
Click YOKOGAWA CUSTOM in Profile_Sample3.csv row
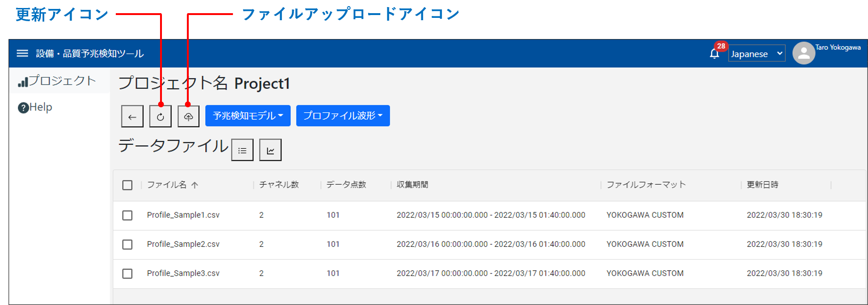pyautogui.click(x=645, y=273)
